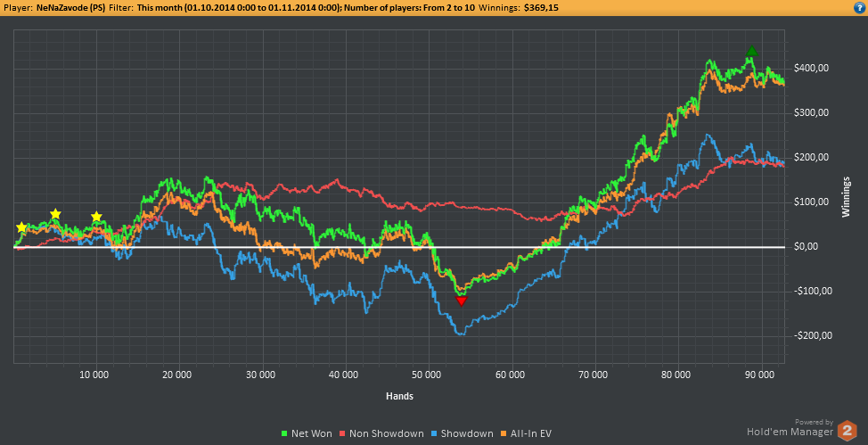868x445 pixels.
Task: Click the 80 000 x-axis label
Action: point(677,375)
